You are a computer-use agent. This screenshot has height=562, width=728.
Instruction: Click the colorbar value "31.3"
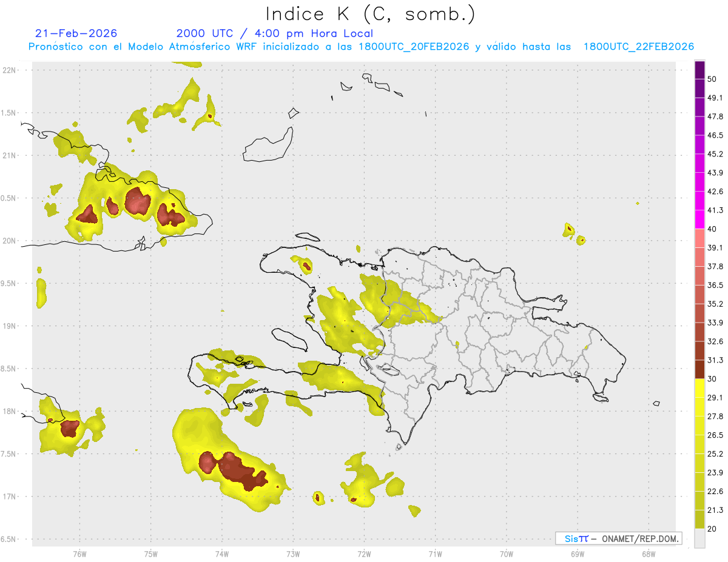pyautogui.click(x=715, y=360)
